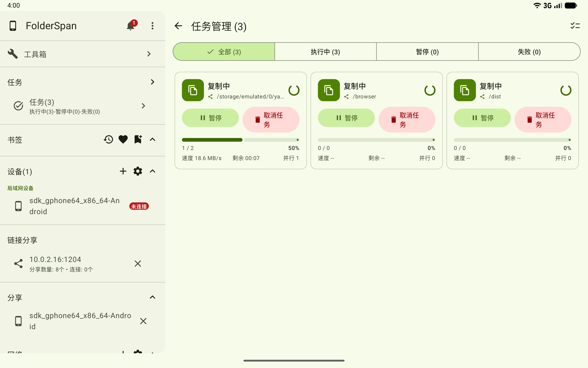Open the three-dot overflow menu

[x=152, y=26]
